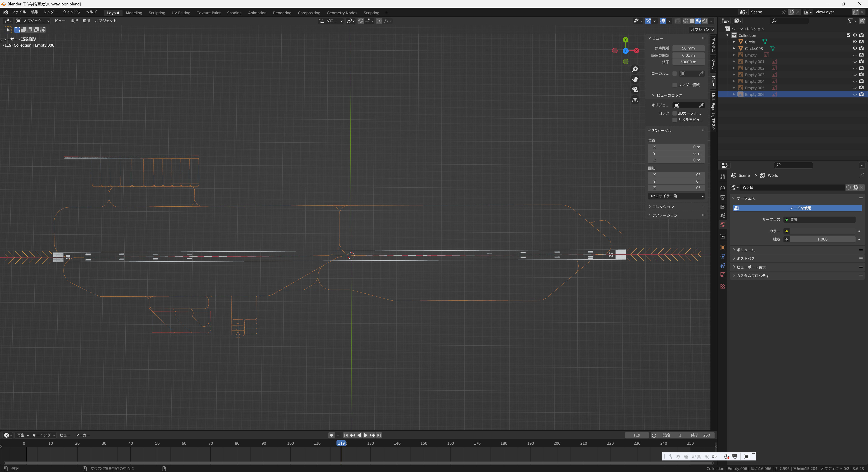Viewport: 868px width, 472px height.
Task: Open the transform orientation dropdown
Action: point(331,21)
